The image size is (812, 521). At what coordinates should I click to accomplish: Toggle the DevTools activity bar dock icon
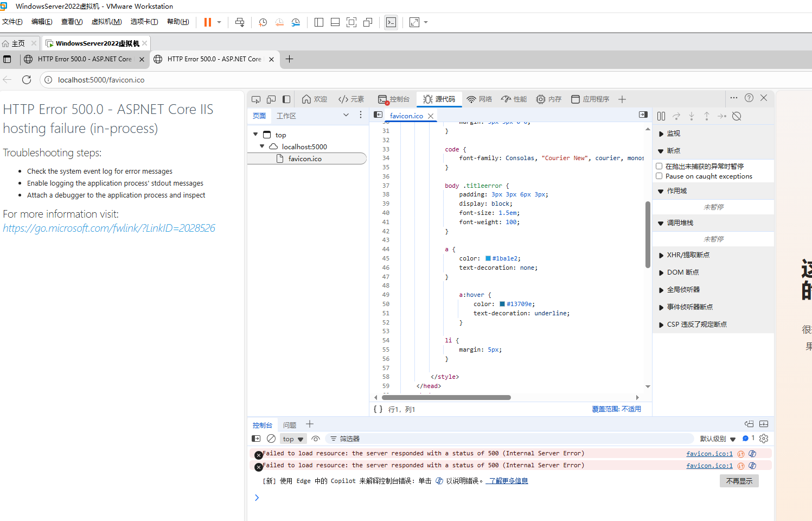tap(286, 99)
